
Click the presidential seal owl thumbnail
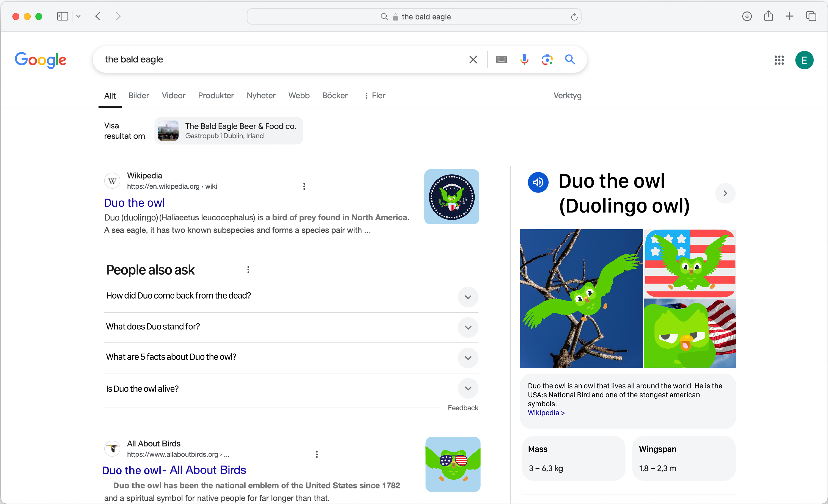(452, 197)
